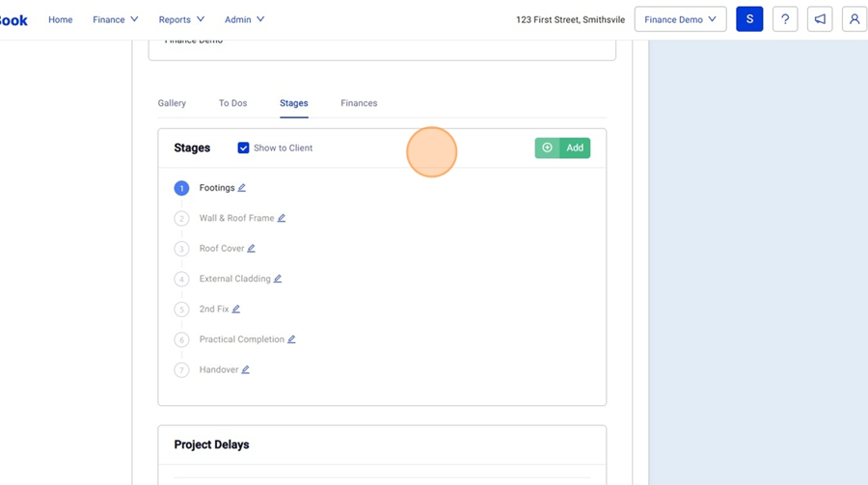This screenshot has height=485, width=868.
Task: Open the help question mark icon
Action: point(785,19)
